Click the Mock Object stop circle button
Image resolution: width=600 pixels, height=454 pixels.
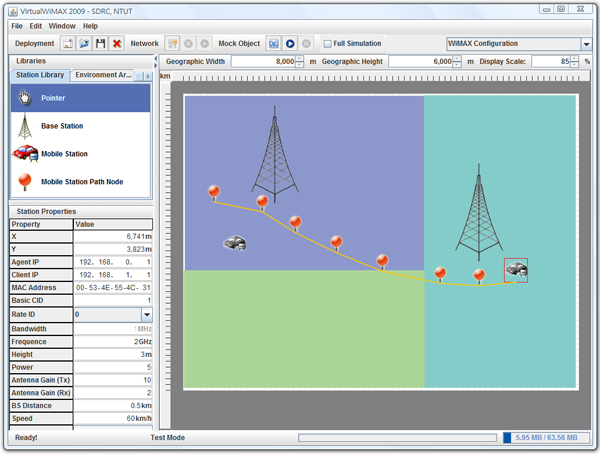(x=306, y=44)
